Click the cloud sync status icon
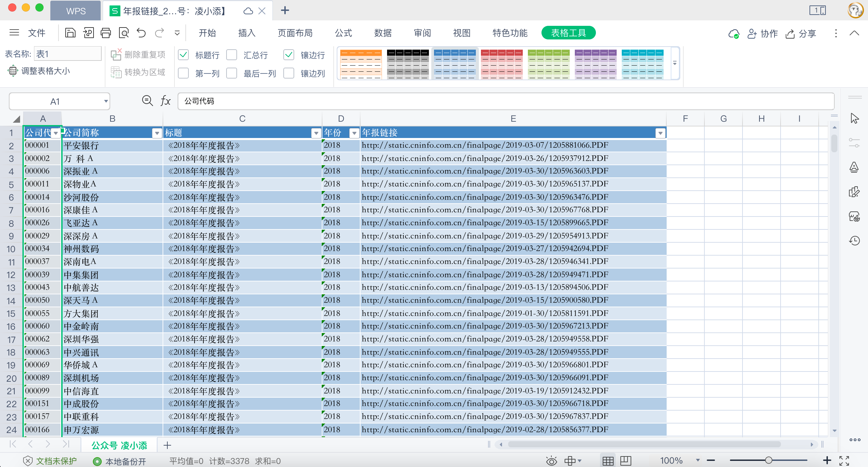Viewport: 868px width, 467px height. pos(734,34)
